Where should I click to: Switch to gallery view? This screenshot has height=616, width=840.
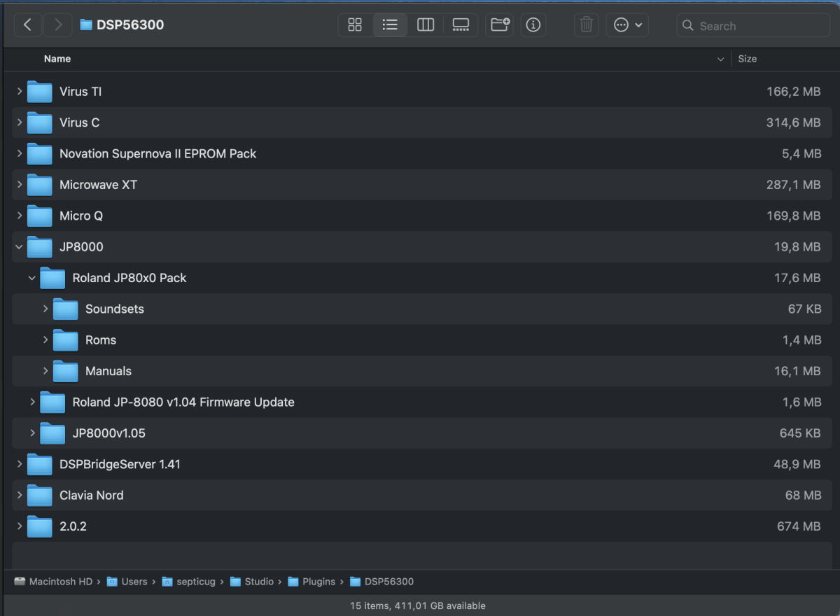click(x=461, y=25)
